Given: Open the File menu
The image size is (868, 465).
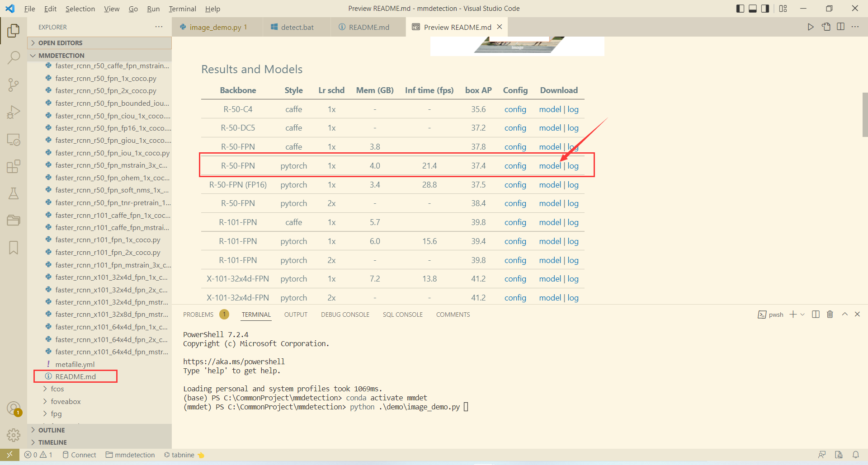Looking at the screenshot, I should [29, 9].
